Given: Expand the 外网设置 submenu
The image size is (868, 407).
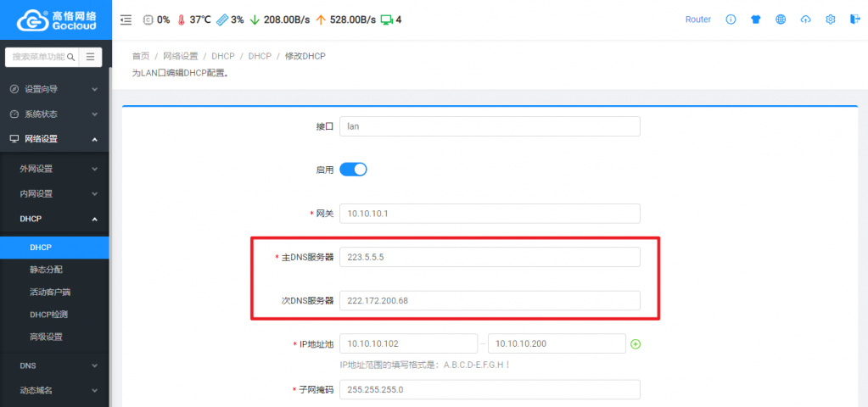Looking at the screenshot, I should click(x=54, y=169).
